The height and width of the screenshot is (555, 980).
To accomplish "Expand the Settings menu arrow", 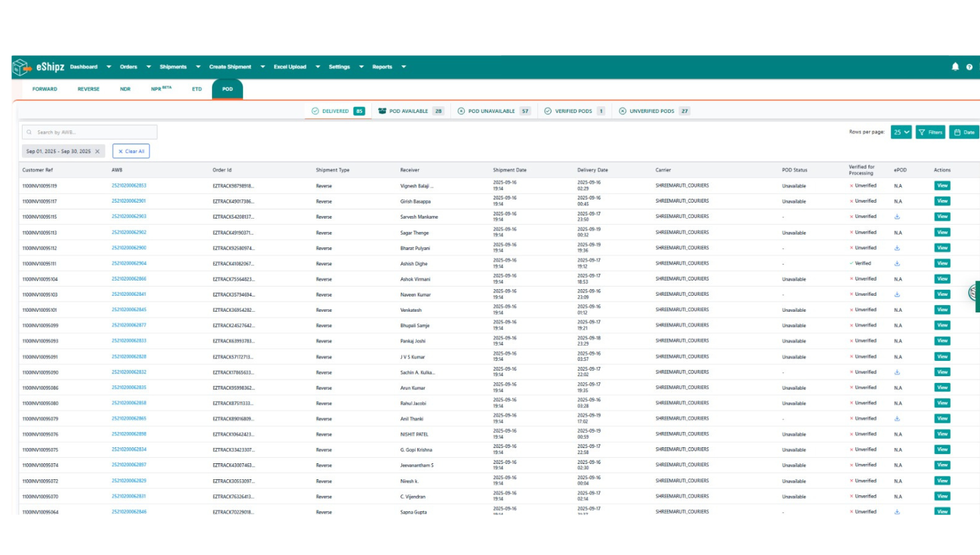I will 361,67.
